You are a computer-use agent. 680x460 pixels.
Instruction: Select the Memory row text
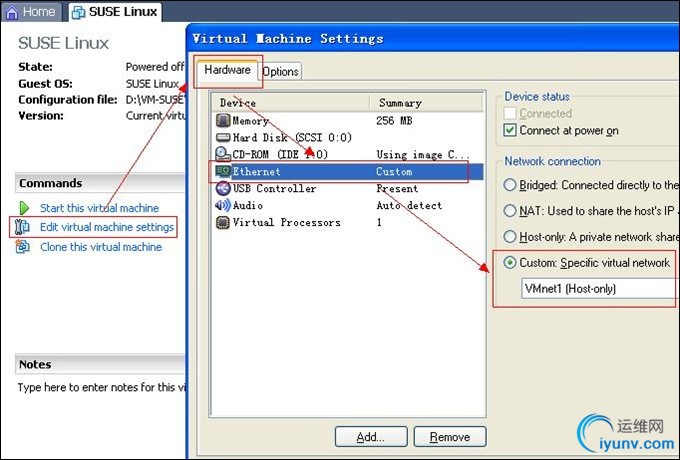point(251,121)
